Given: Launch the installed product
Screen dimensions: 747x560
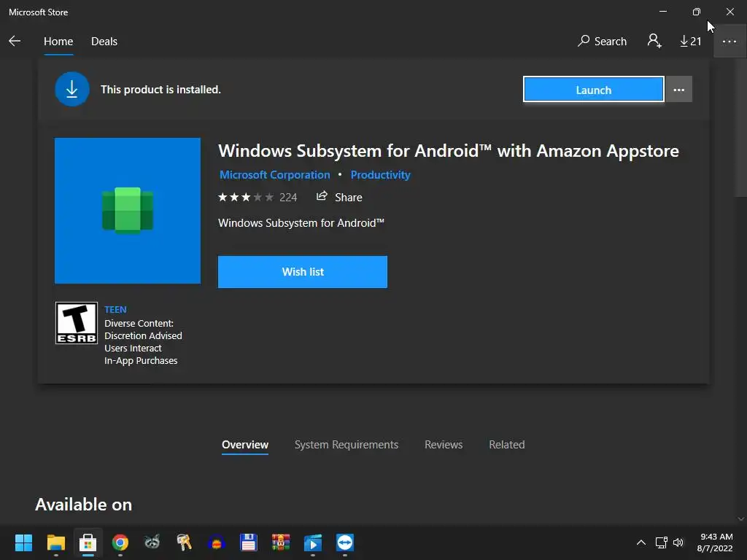Looking at the screenshot, I should tap(593, 90).
